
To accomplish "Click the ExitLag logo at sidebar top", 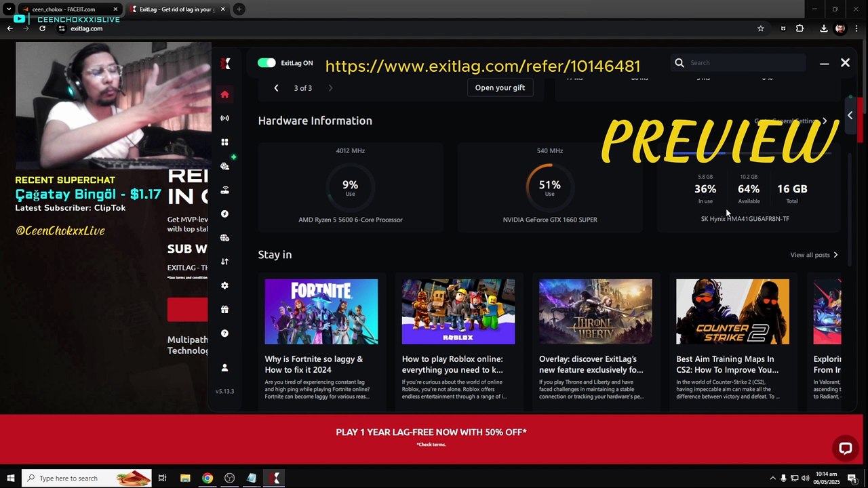I will [226, 64].
